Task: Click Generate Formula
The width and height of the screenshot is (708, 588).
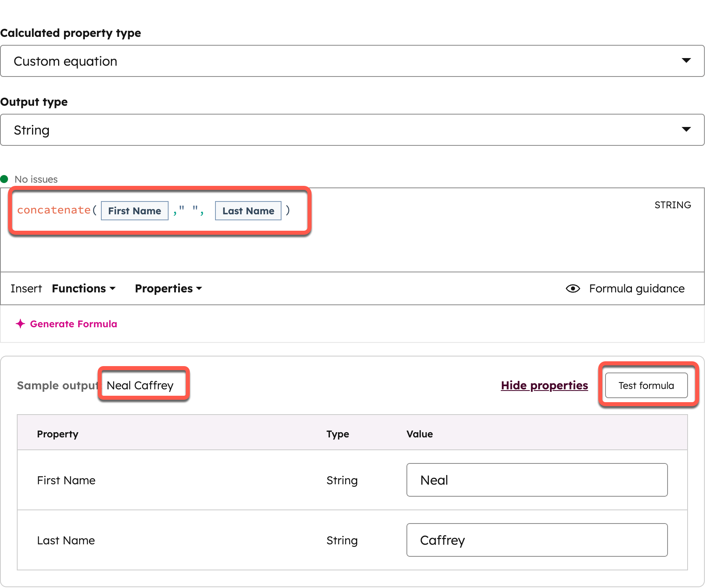Action: [x=74, y=324]
